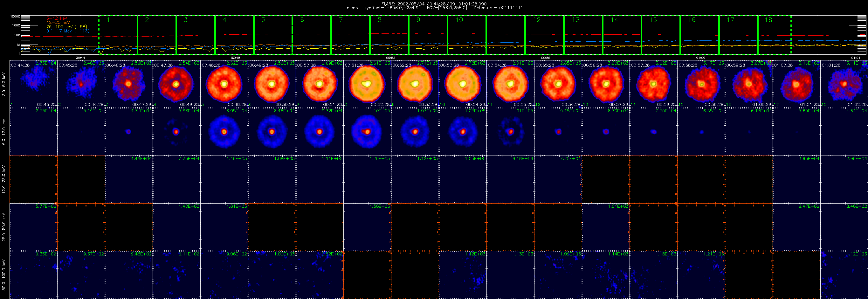868x299 pixels.
Task: Select time interval 4 in the lightcurve
Action: 234,35
